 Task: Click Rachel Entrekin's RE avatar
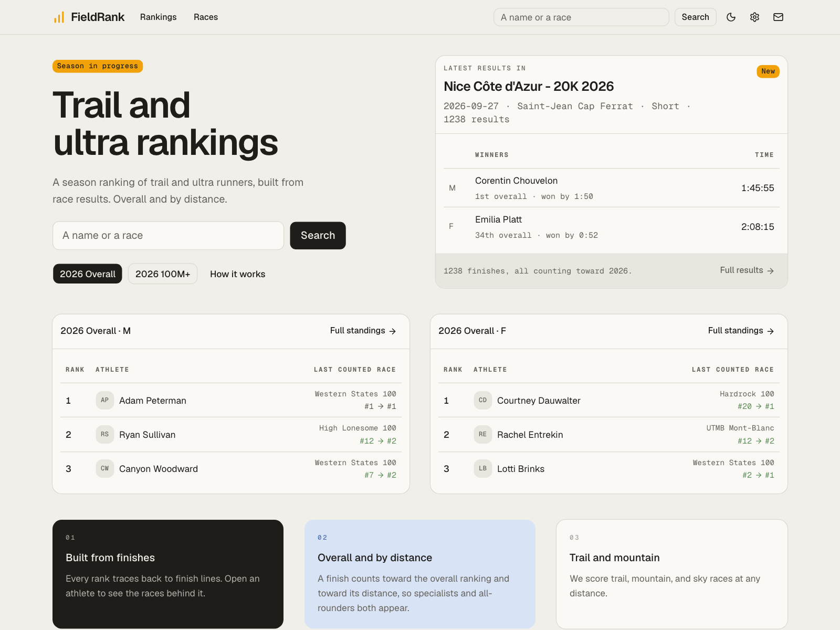pos(482,434)
